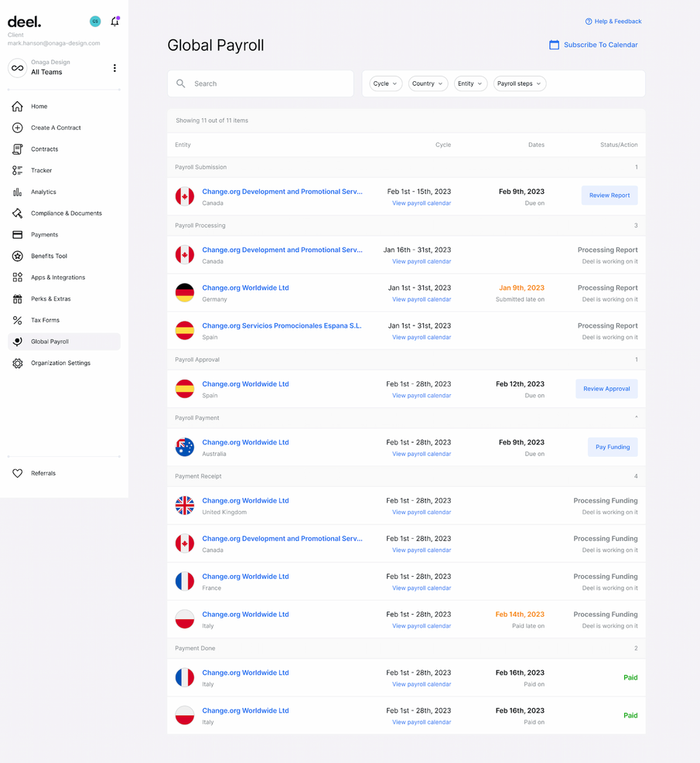Expand the Payroll steps filter
The width and height of the screenshot is (700, 763).
[x=519, y=83]
